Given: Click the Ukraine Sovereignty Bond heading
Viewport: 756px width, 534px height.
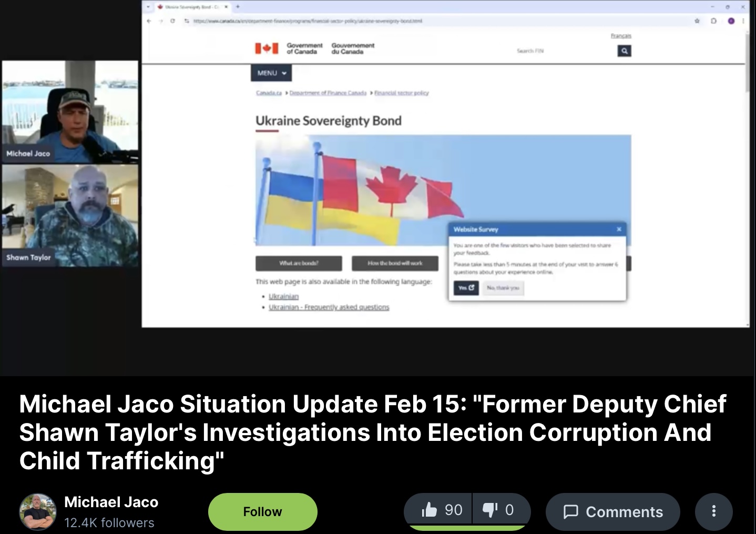Looking at the screenshot, I should click(x=329, y=120).
